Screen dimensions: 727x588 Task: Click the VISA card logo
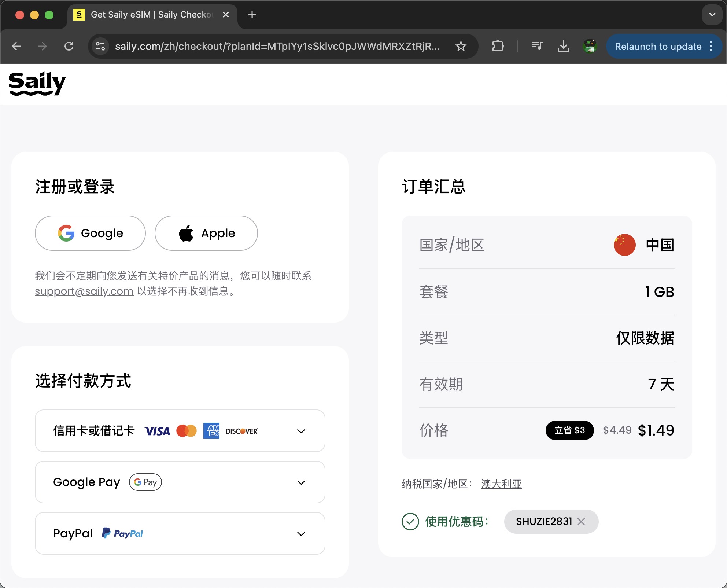[157, 431]
